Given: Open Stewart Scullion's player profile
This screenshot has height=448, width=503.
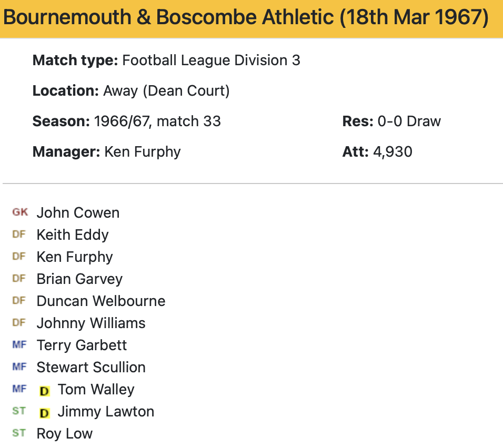Looking at the screenshot, I should pyautogui.click(x=91, y=368).
